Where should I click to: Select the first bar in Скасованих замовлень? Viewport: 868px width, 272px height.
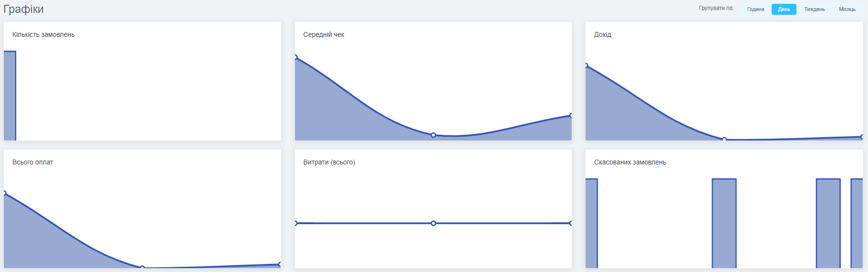(x=592, y=223)
